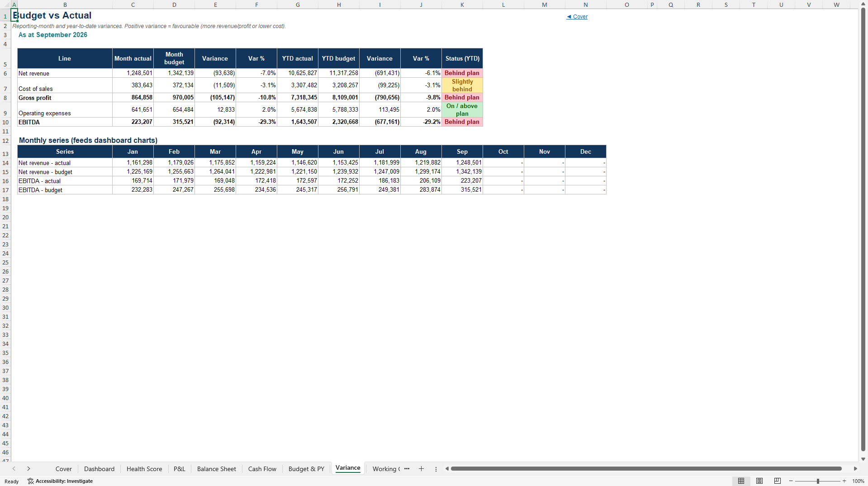868x486 pixels.
Task: Click the vertical scrollbar thumb
Action: [x=863, y=229]
